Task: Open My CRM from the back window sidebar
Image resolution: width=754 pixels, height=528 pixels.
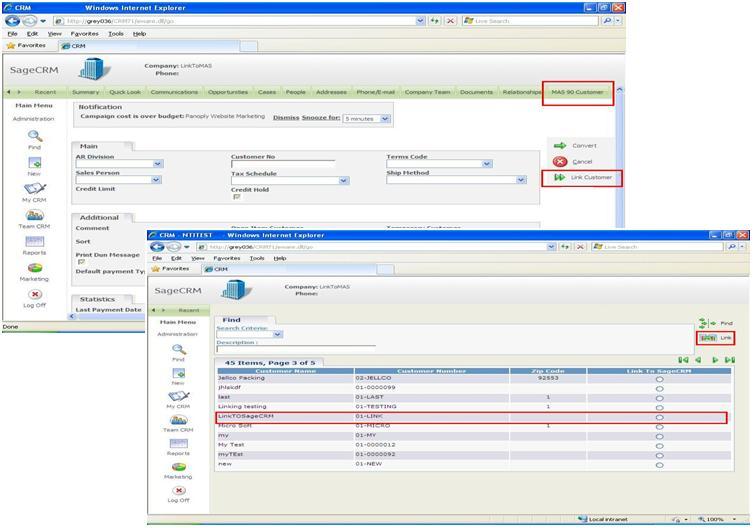Action: [35, 189]
